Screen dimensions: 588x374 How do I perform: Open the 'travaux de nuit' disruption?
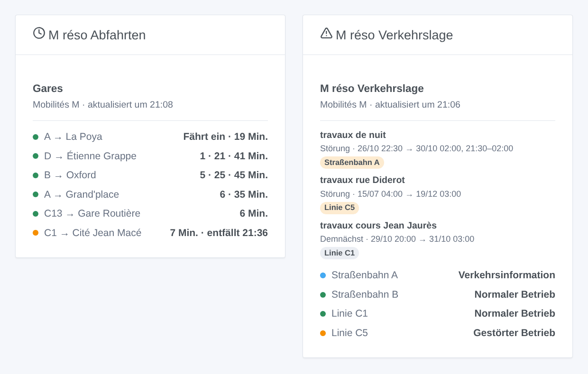353,135
